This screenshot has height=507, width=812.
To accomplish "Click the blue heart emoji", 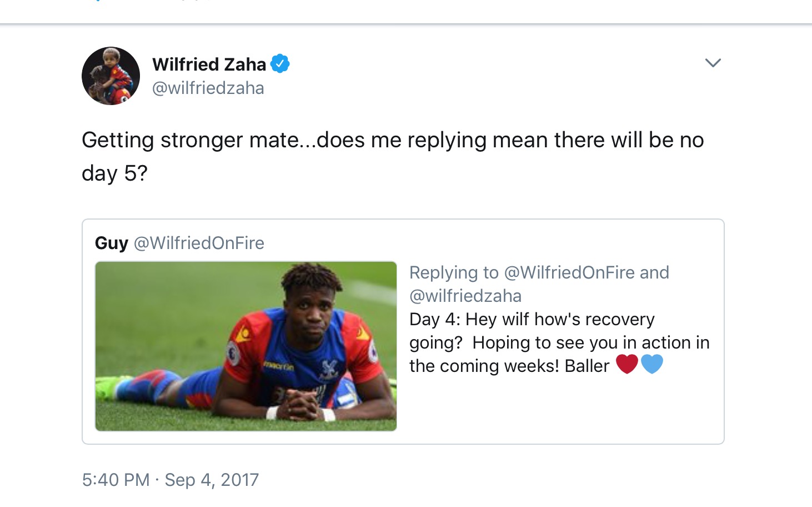I will [x=652, y=364].
